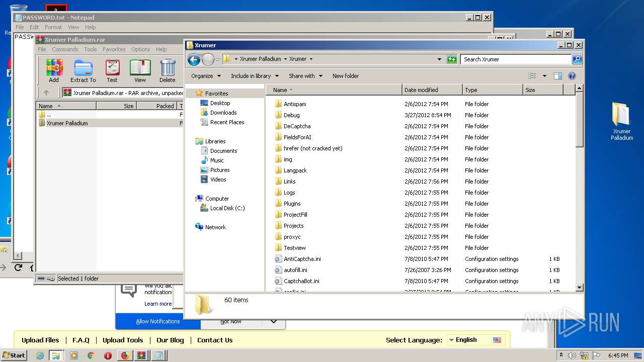The height and width of the screenshot is (362, 644).
Task: Show hidden tray icons arrow
Action: 561,355
